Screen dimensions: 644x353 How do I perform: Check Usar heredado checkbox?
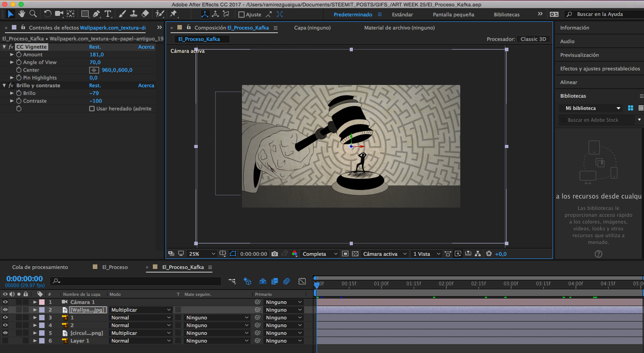click(x=92, y=109)
